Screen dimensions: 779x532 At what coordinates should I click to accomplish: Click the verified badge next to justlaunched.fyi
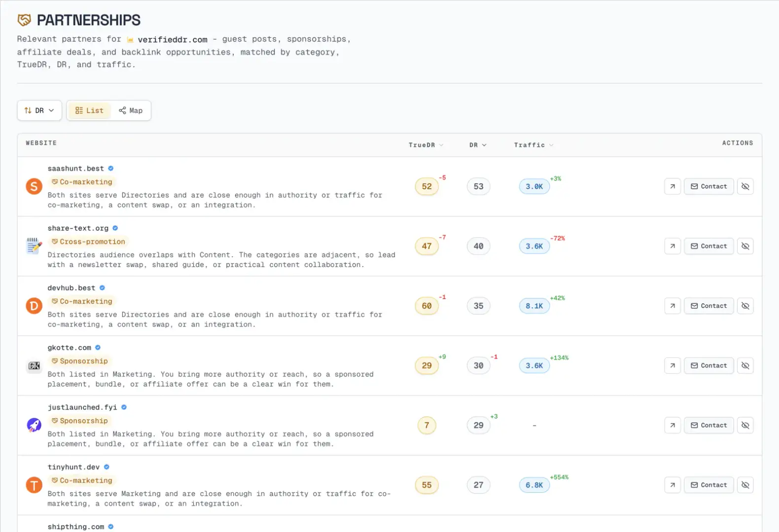[x=124, y=407]
